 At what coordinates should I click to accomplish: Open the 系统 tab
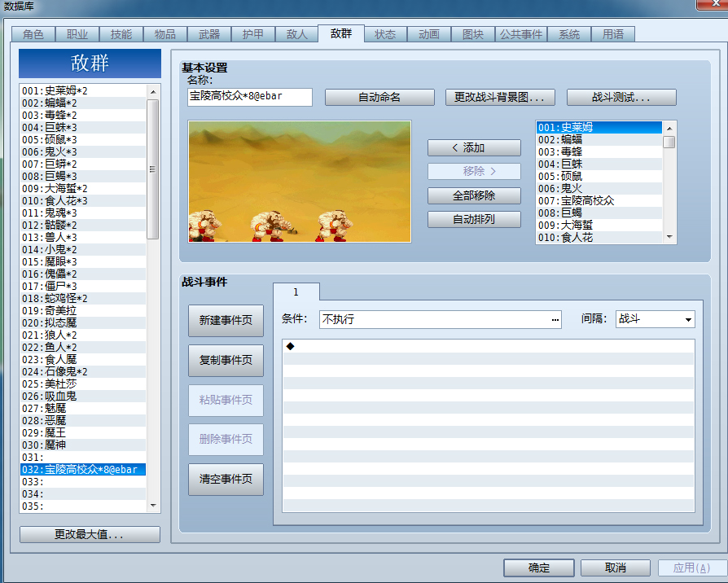click(x=569, y=34)
